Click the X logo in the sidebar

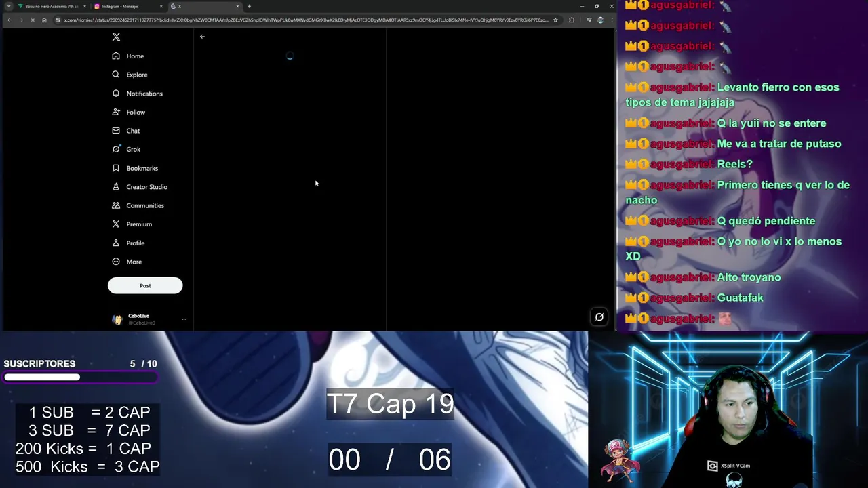point(116,37)
